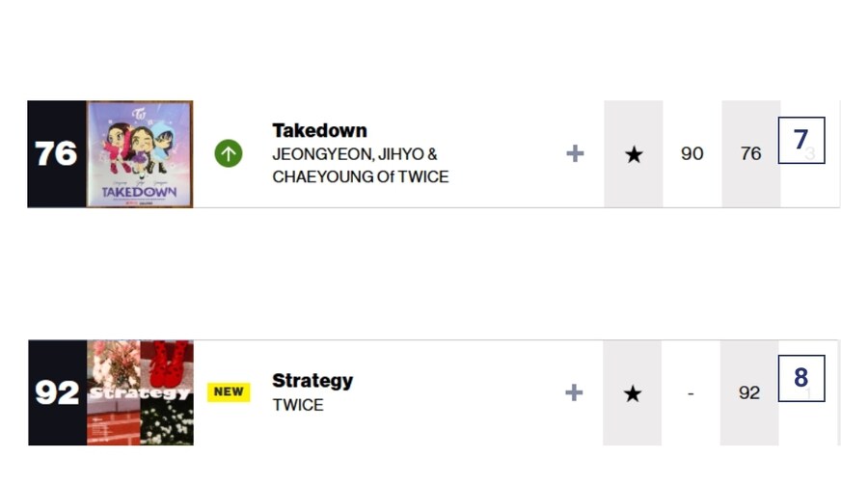Click last week value 90

click(x=692, y=153)
